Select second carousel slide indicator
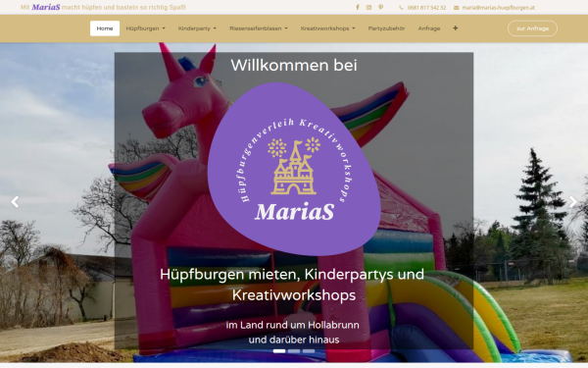Screen dimensions: 588x368 (x=294, y=351)
